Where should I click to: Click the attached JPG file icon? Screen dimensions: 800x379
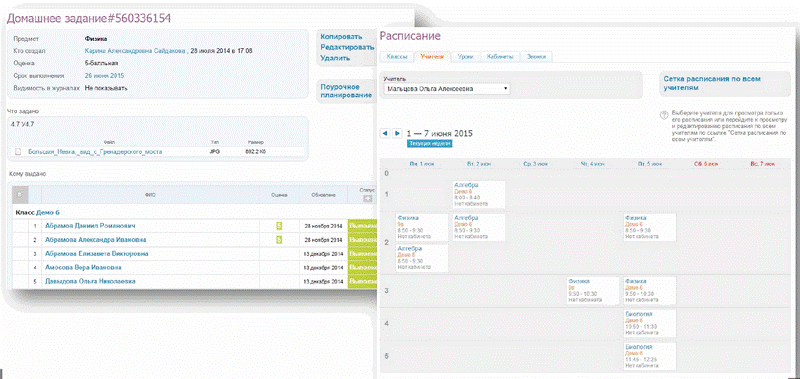click(x=17, y=151)
